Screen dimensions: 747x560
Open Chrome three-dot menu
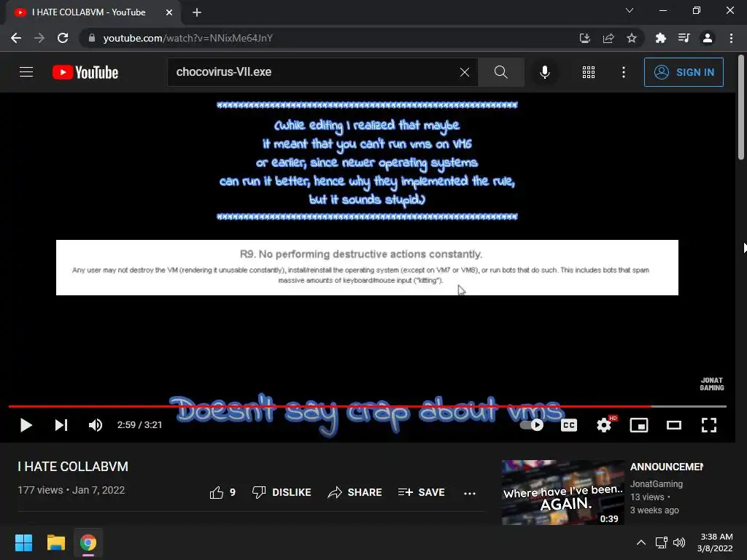pyautogui.click(x=731, y=38)
